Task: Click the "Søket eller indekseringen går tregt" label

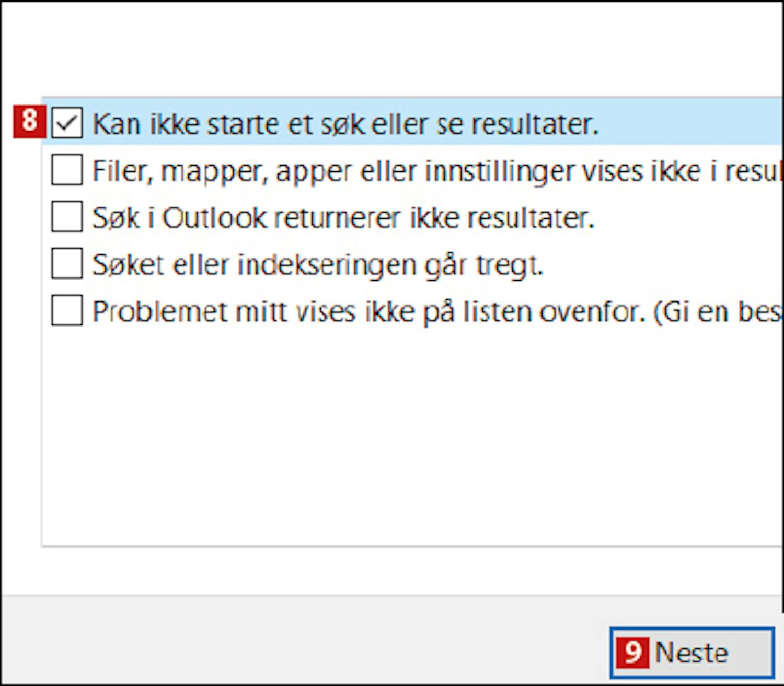Action: pyautogui.click(x=318, y=265)
